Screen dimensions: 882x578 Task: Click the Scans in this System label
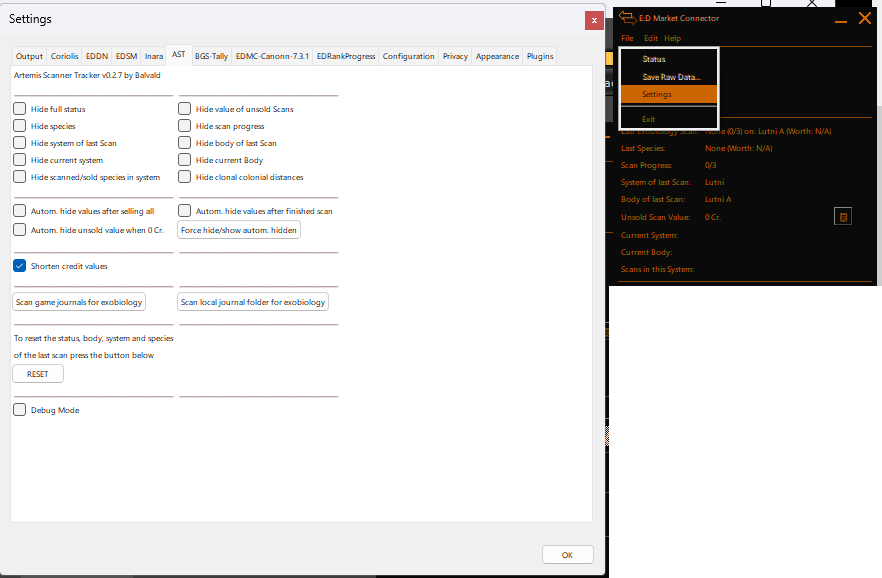pos(657,269)
